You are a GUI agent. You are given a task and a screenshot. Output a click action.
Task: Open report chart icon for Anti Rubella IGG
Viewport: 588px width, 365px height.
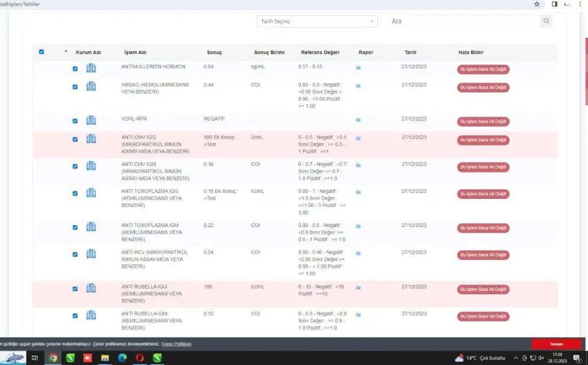click(x=358, y=287)
